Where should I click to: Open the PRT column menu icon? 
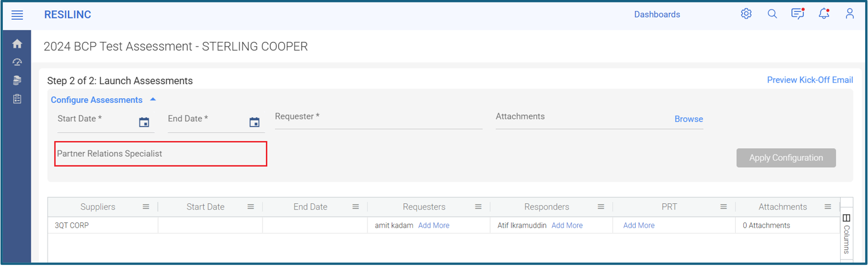pos(723,207)
